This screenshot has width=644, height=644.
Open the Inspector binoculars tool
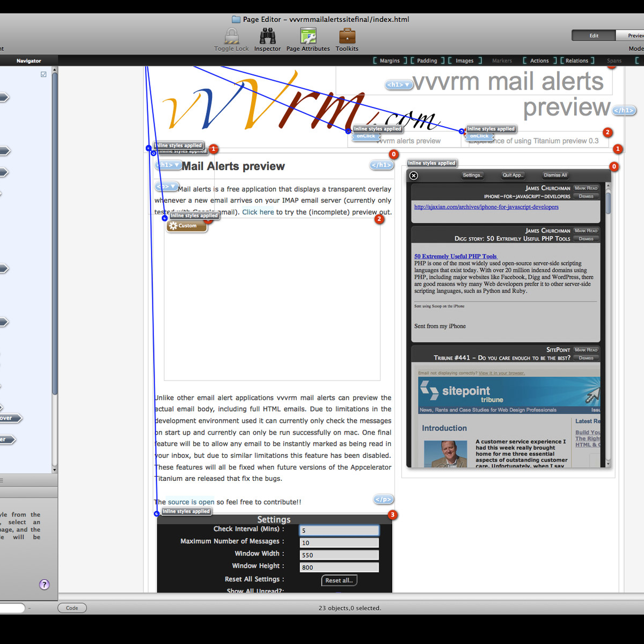[267, 36]
